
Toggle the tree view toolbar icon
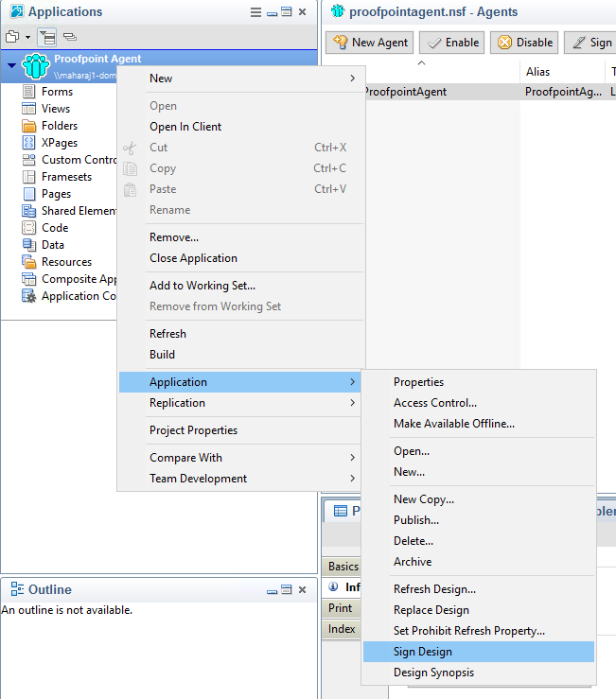(x=46, y=37)
